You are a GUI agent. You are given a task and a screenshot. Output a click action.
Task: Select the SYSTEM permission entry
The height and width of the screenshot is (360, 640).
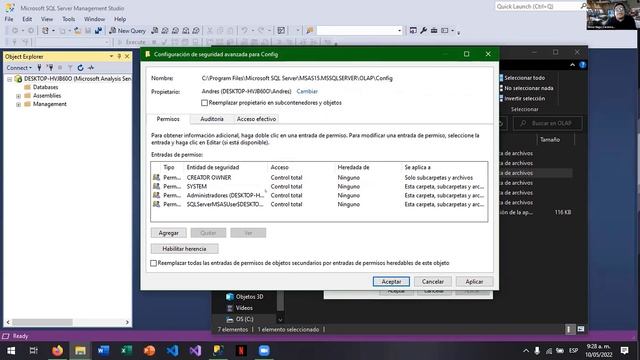click(319, 187)
